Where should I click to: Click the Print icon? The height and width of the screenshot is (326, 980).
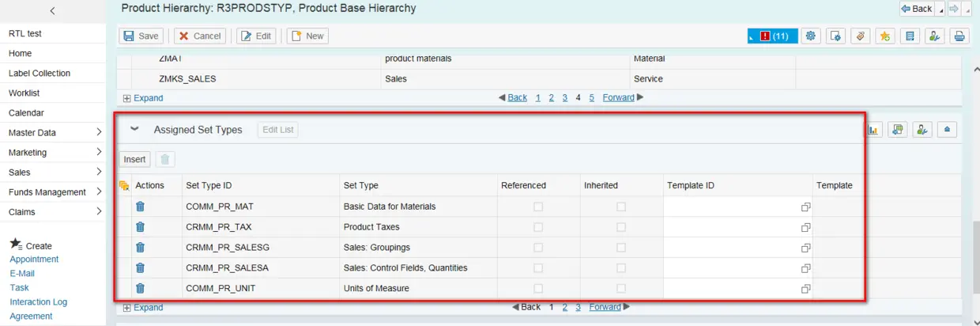[x=959, y=36]
